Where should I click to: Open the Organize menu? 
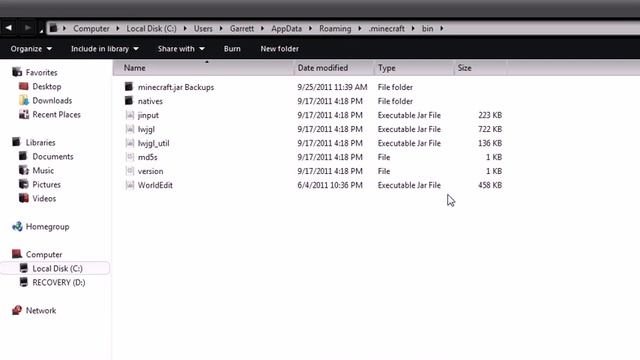pyautogui.click(x=31, y=49)
